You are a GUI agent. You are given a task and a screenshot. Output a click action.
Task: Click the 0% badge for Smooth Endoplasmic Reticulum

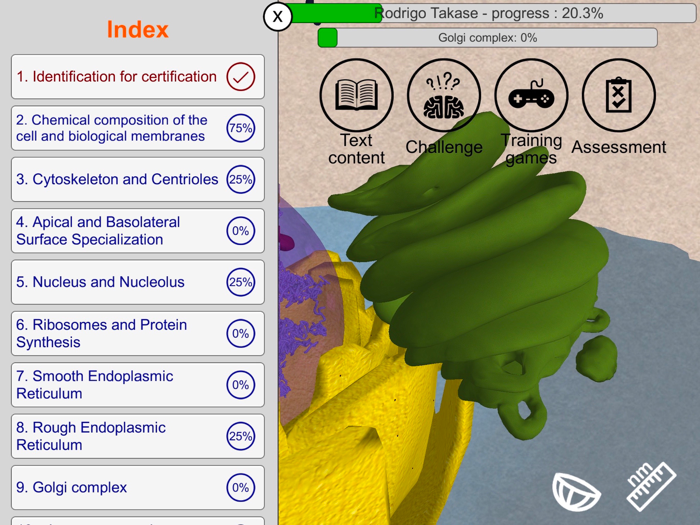[x=241, y=385]
